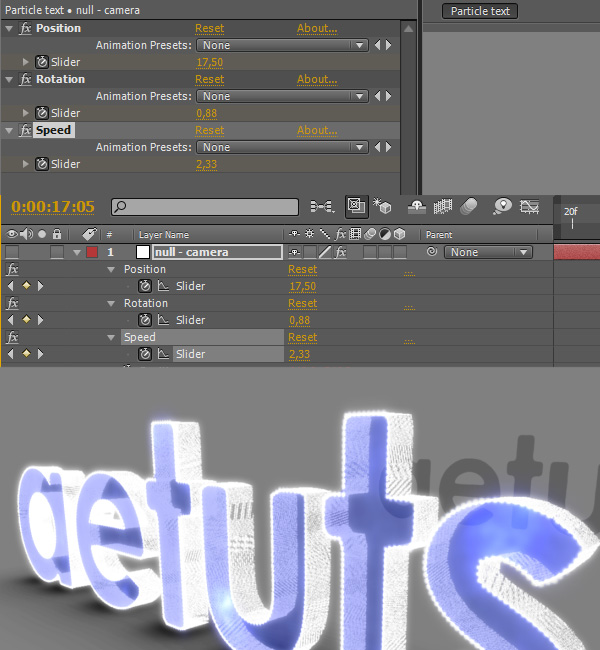The width and height of the screenshot is (600, 650).
Task: Toggle Draft 3D button in timeline
Action: (382, 206)
